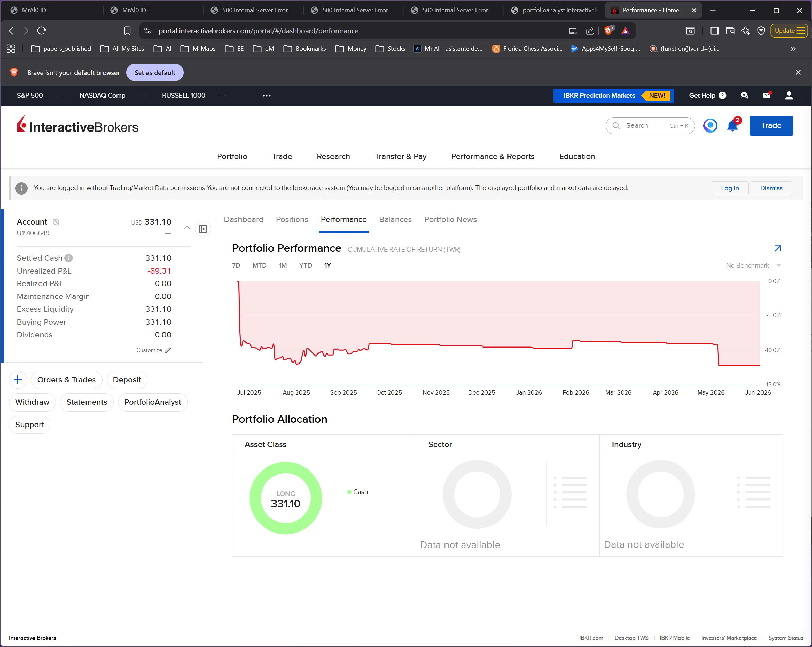Close the default browser notification bar

[x=798, y=72]
